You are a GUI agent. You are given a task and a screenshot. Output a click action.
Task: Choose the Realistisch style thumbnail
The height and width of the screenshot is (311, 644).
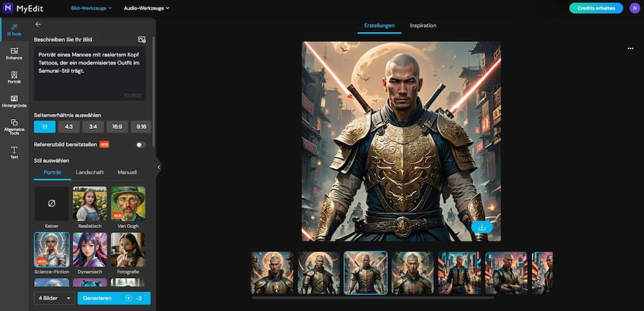(90, 203)
